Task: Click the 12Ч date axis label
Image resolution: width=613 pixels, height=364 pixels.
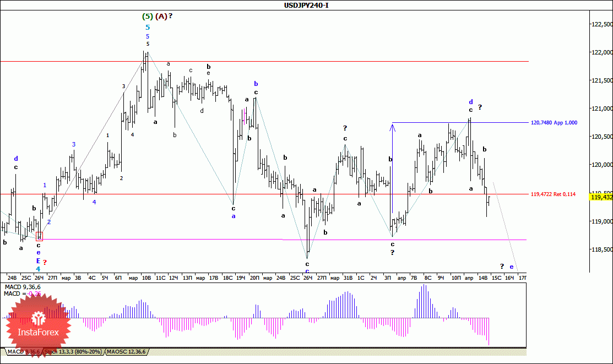Action: [173, 278]
